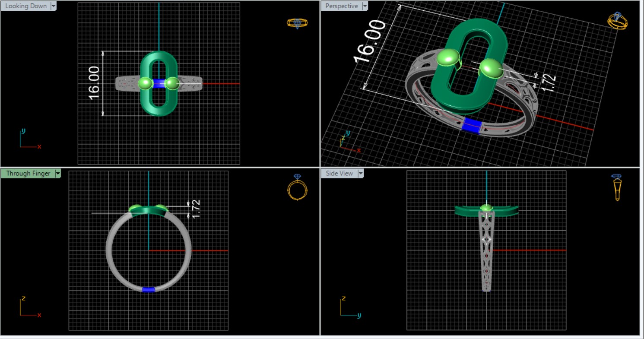This screenshot has height=339, width=644.
Task: Click the ring top-view icon in Looking Down viewport
Action: 297,23
